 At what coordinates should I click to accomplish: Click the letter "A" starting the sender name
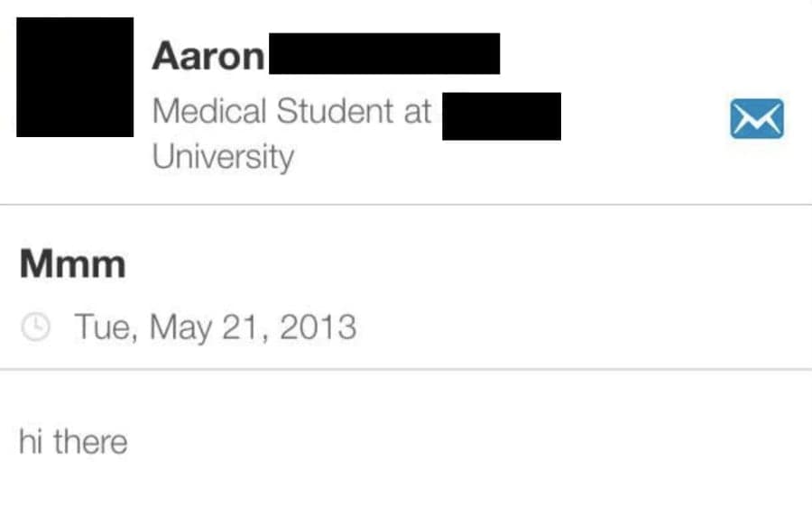coord(166,55)
